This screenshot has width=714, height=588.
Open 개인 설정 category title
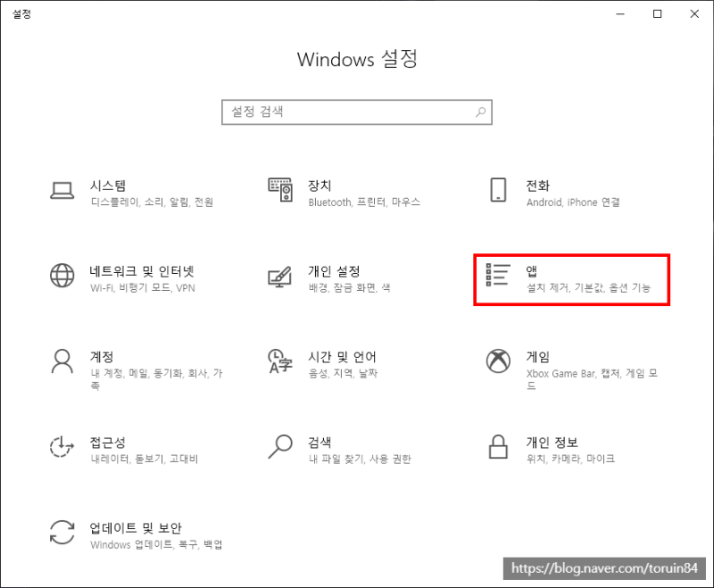[x=334, y=271]
